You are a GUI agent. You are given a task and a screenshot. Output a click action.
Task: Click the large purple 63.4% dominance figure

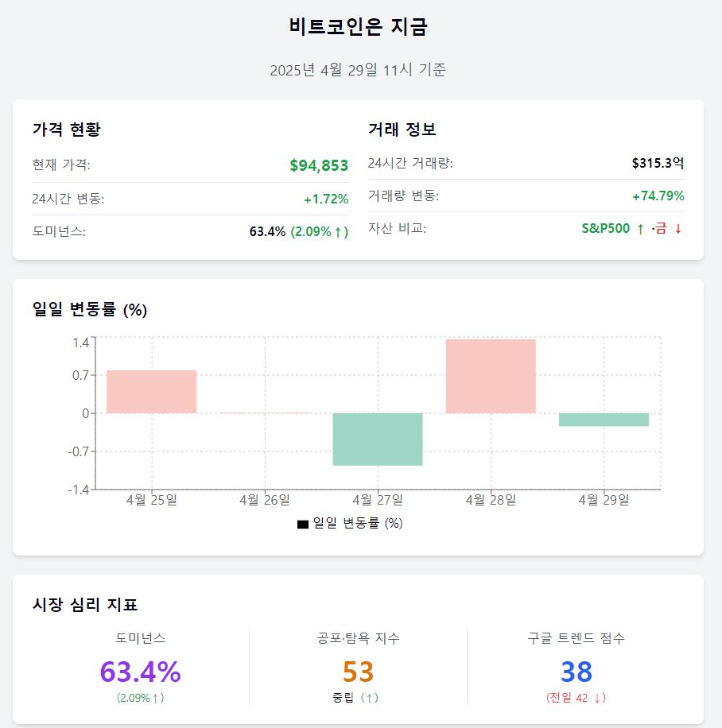(140, 672)
